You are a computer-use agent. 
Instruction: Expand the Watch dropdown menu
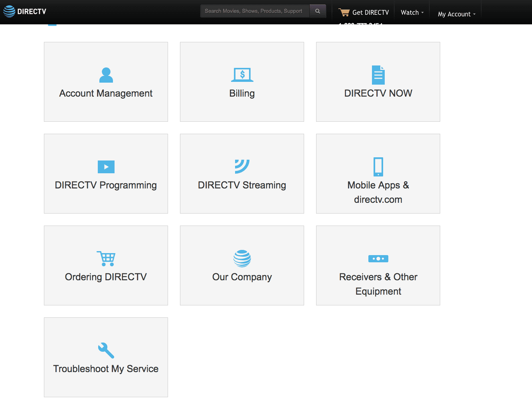pos(412,12)
